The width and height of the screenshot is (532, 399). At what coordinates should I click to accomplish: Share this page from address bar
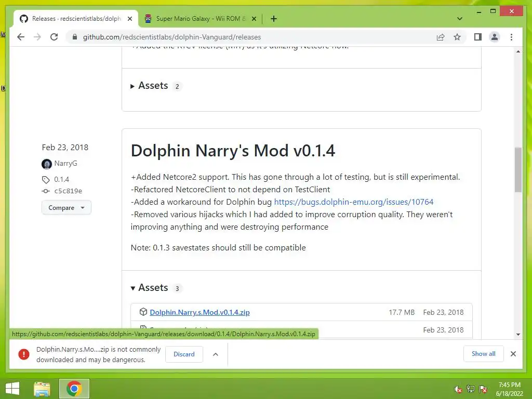point(441,37)
